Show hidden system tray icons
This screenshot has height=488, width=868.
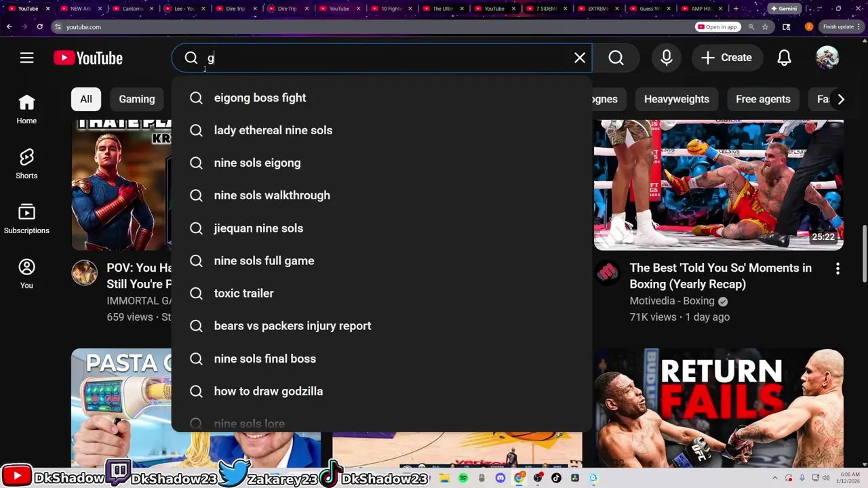click(x=776, y=478)
